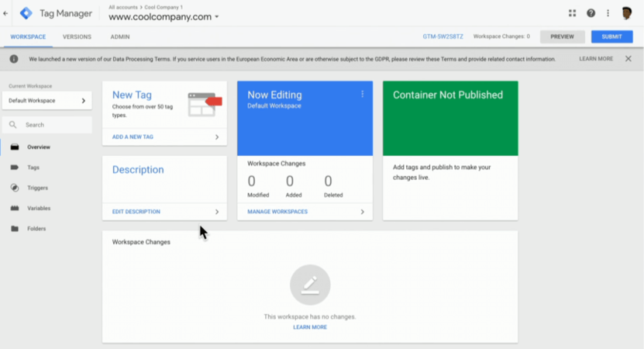The image size is (644, 349).
Task: Click the user account avatar
Action: tap(627, 13)
